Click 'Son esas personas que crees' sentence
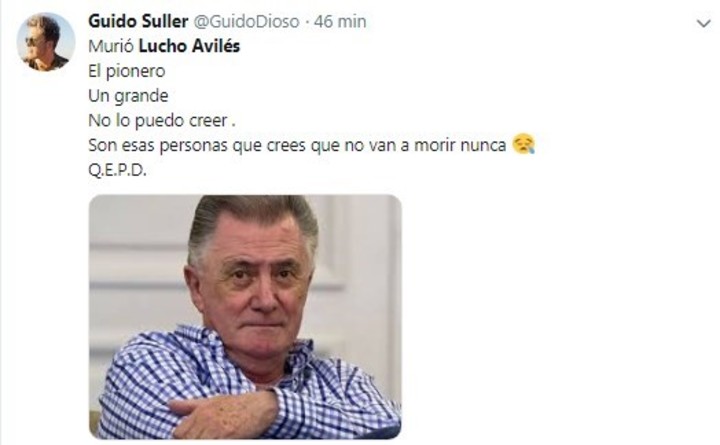The width and height of the screenshot is (720, 445). [x=197, y=145]
